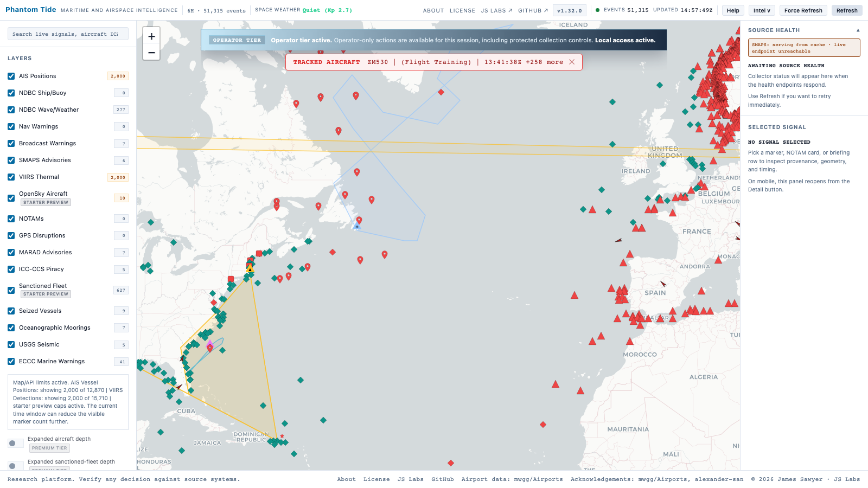This screenshot has width=868, height=488.
Task: Open the GitHub link in the footer
Action: pyautogui.click(x=443, y=479)
